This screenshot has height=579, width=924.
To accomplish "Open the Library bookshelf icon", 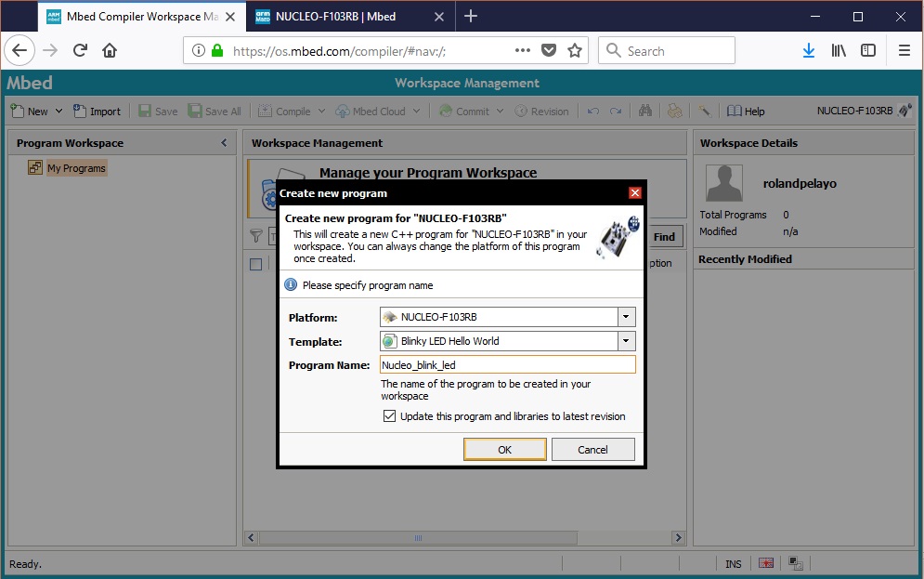I will (x=839, y=51).
